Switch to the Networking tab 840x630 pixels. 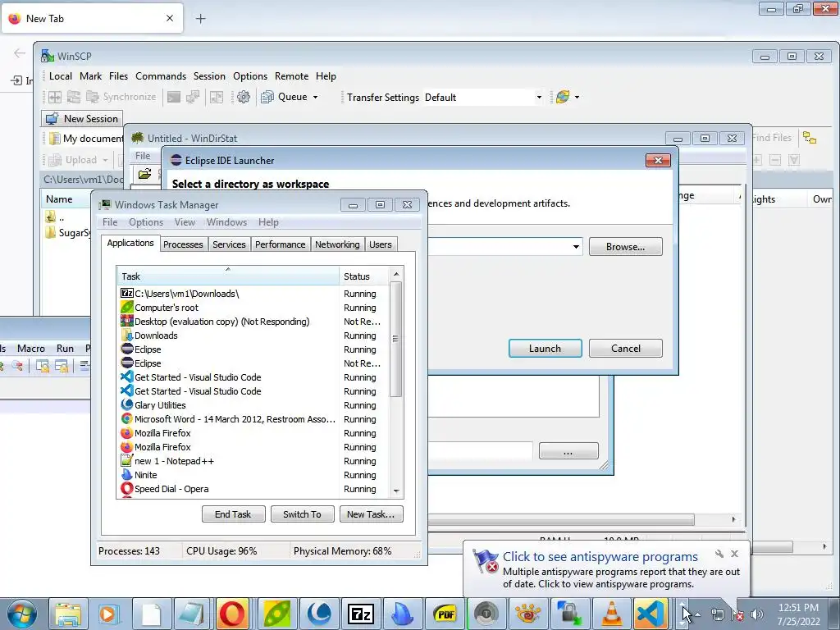(337, 244)
